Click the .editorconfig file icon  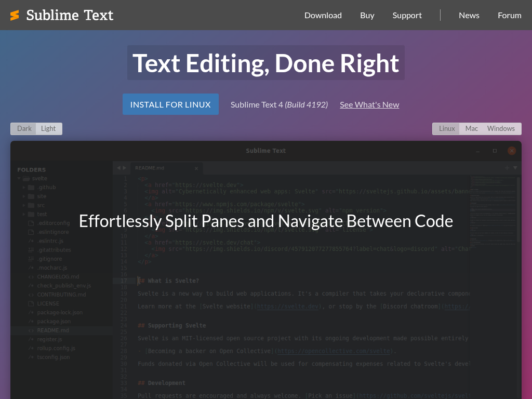(31, 223)
